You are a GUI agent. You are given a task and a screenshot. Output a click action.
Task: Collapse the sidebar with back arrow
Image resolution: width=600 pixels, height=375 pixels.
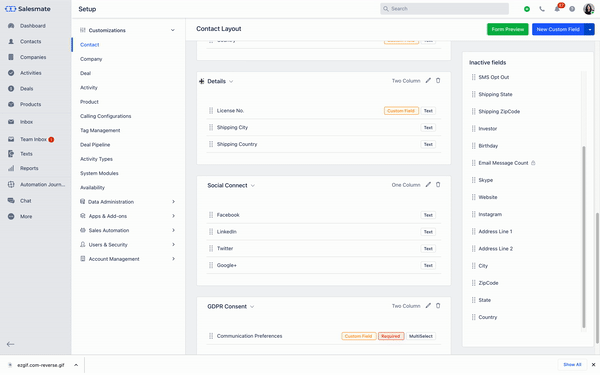11,344
